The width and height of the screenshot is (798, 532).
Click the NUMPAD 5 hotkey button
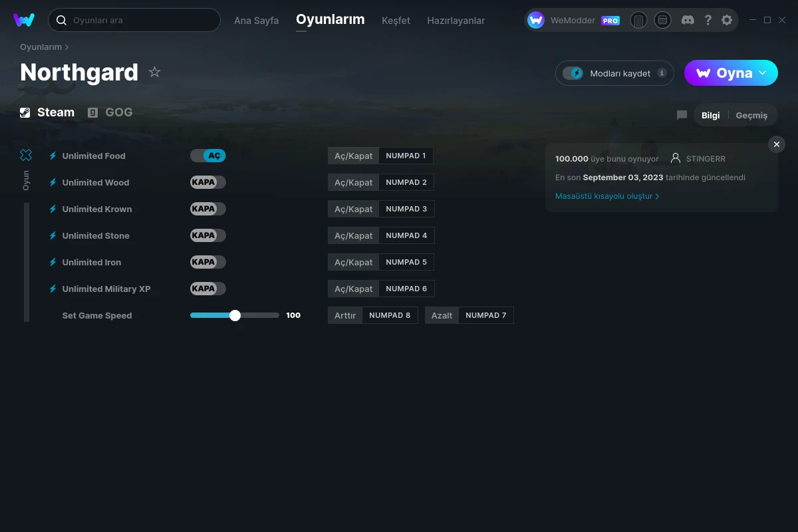point(406,262)
